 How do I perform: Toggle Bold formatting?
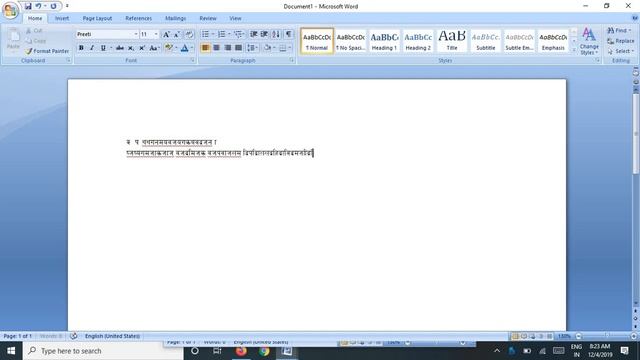click(81, 48)
